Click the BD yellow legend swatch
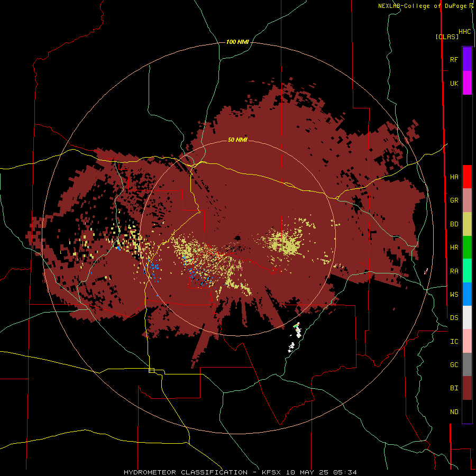Viewport: 476px width, 476px height. (467, 224)
